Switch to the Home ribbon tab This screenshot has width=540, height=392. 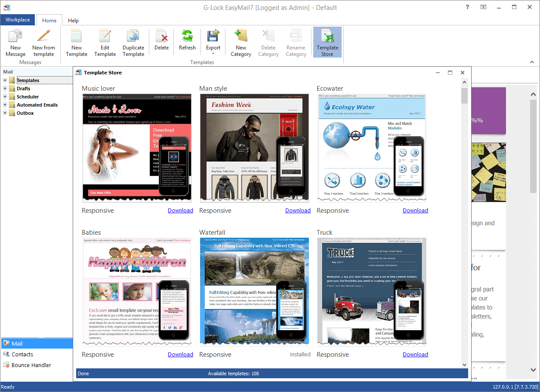[49, 20]
